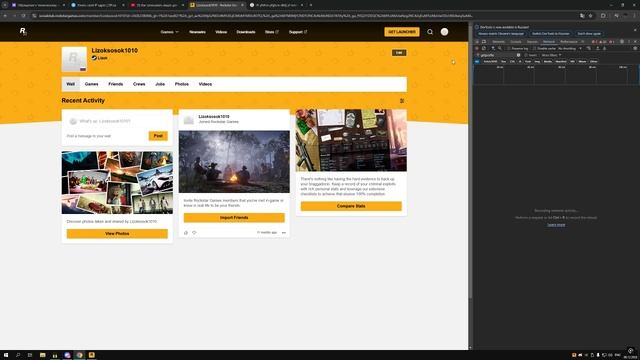Click the export HAR download icon

tap(604, 49)
